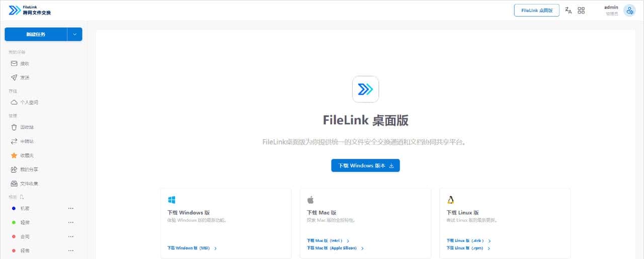Image resolution: width=644 pixels, height=259 pixels.
Task: Open the 下载 Linux 版 (.deb) link
Action: (468, 241)
